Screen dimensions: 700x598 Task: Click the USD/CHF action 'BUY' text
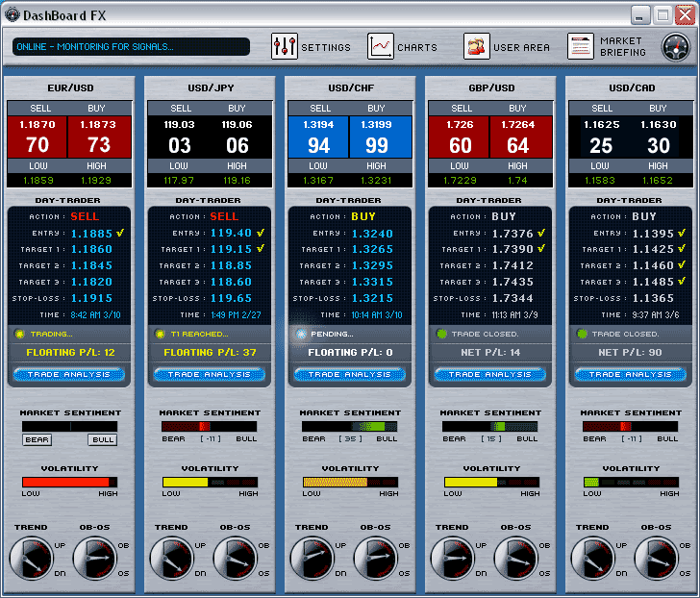pyautogui.click(x=363, y=216)
